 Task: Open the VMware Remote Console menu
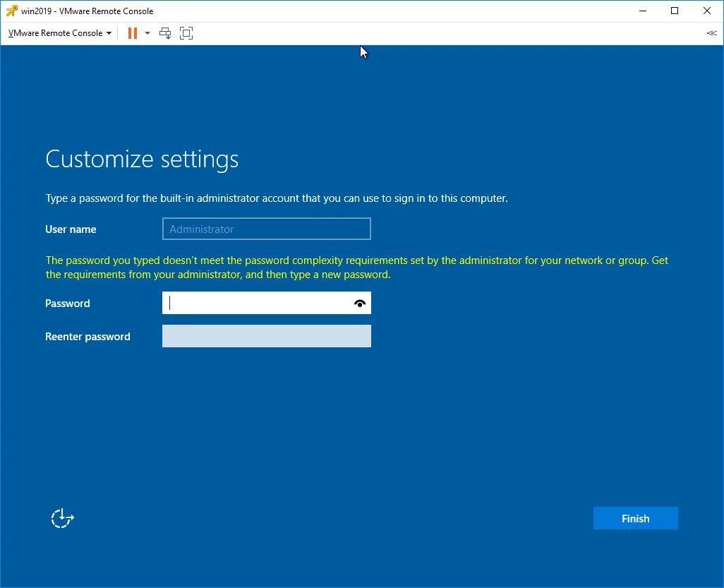pos(59,32)
